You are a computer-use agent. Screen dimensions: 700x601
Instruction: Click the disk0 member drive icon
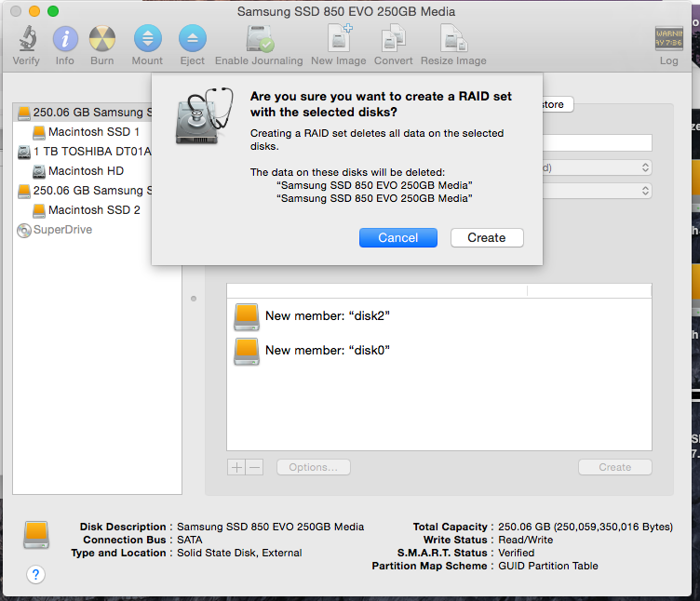pos(247,351)
